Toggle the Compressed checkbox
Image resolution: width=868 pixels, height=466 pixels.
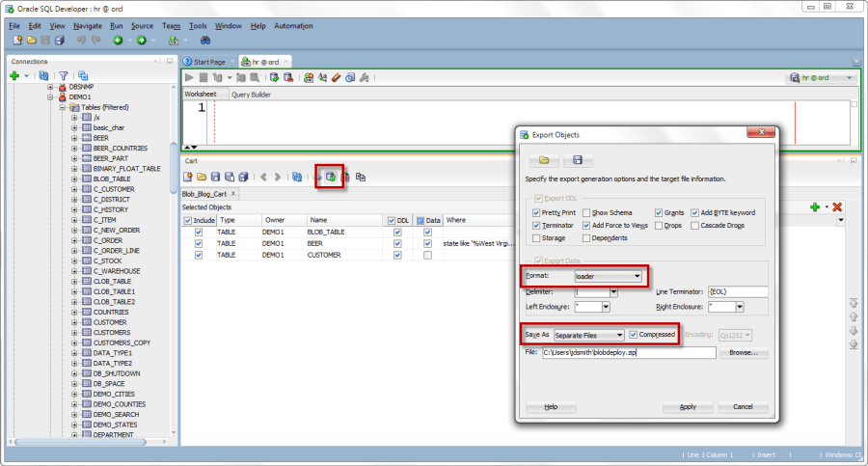coord(634,335)
